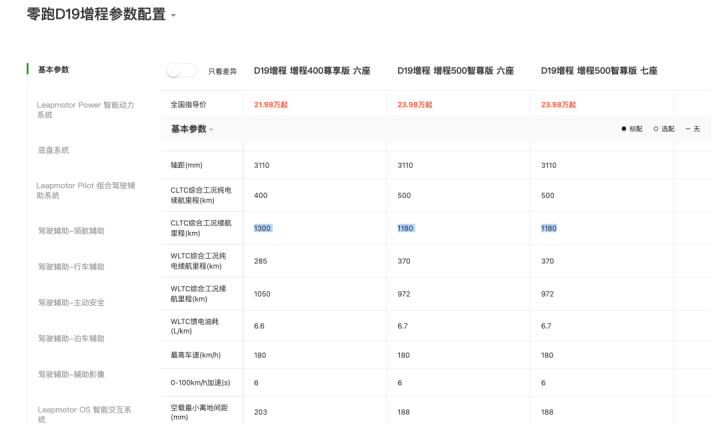Click the 无 dash legend marker

[x=687, y=129]
